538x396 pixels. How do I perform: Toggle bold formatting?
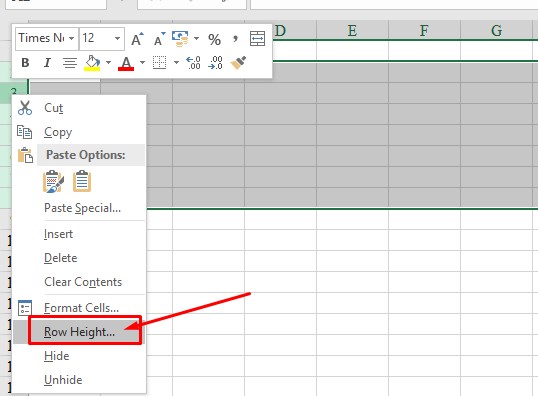click(x=25, y=63)
